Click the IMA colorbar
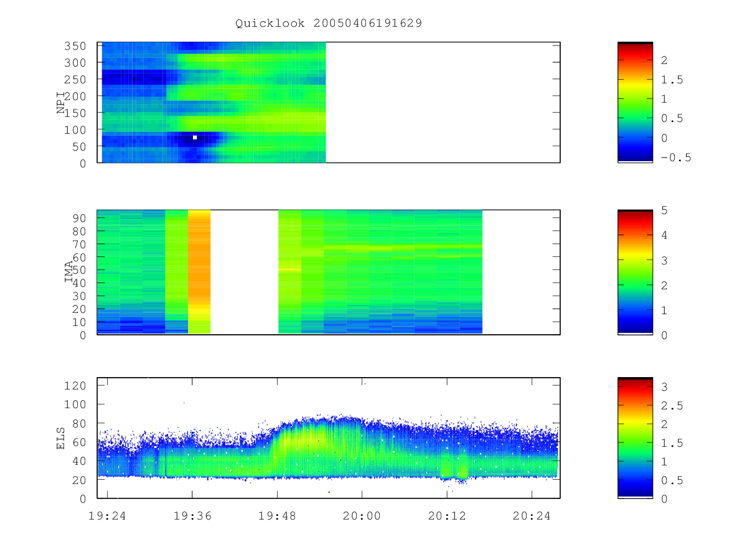Image resolution: width=747 pixels, height=560 pixels. click(635, 273)
